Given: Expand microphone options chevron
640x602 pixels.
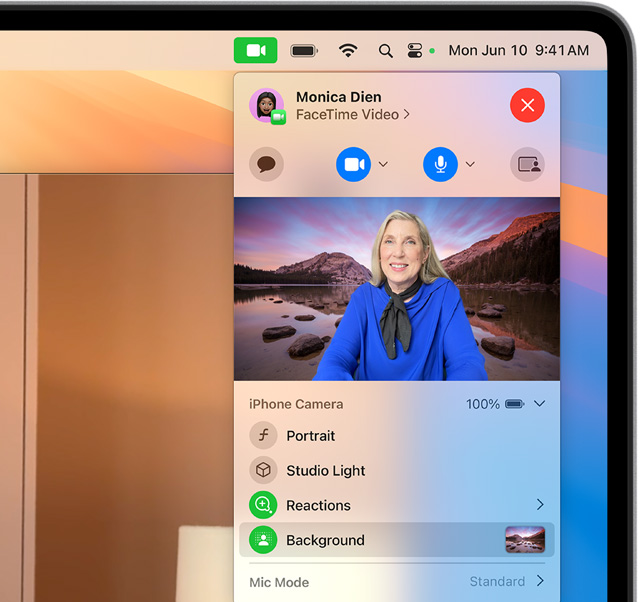Looking at the screenshot, I should tap(470, 164).
